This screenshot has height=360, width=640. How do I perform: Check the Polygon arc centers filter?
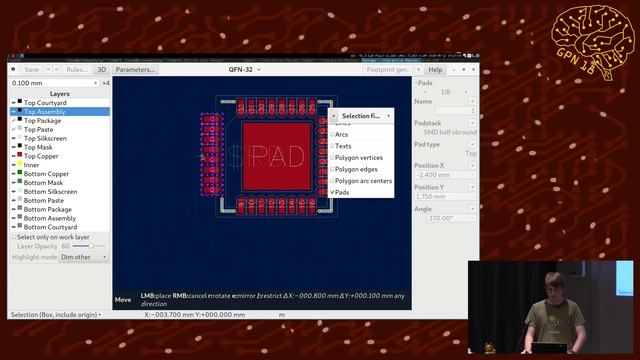click(332, 181)
